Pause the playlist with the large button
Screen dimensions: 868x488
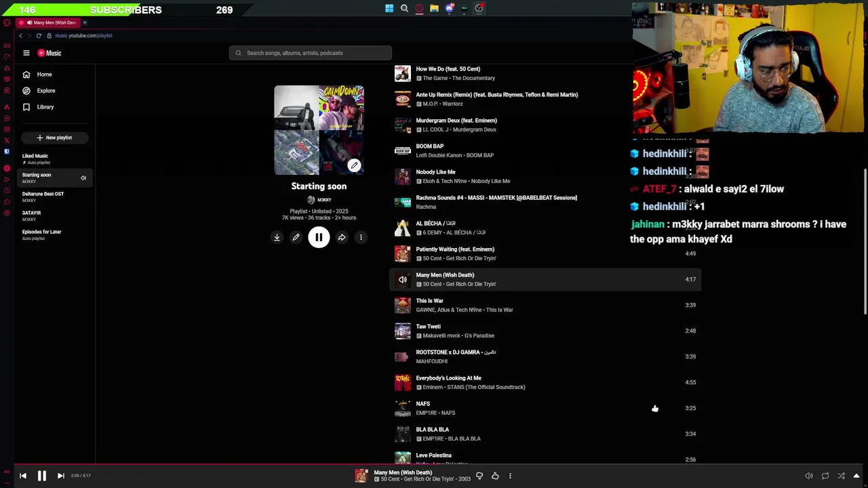click(319, 237)
